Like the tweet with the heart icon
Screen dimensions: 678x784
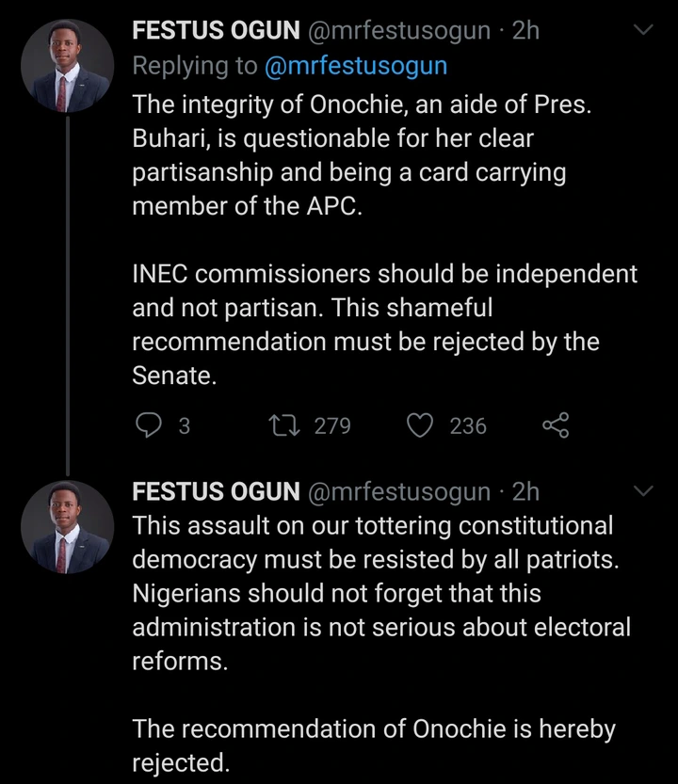419,426
